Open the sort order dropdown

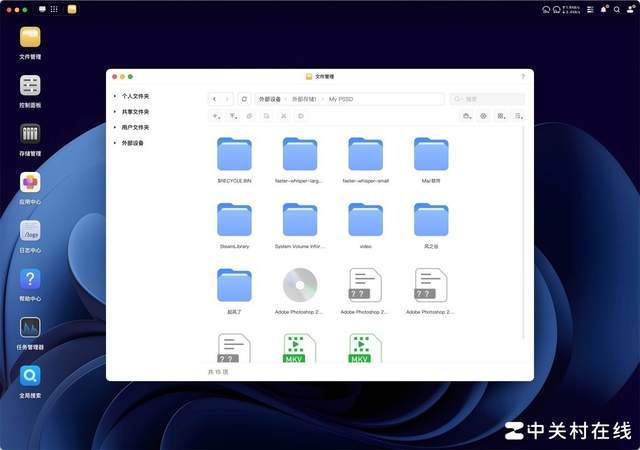pos(518,116)
